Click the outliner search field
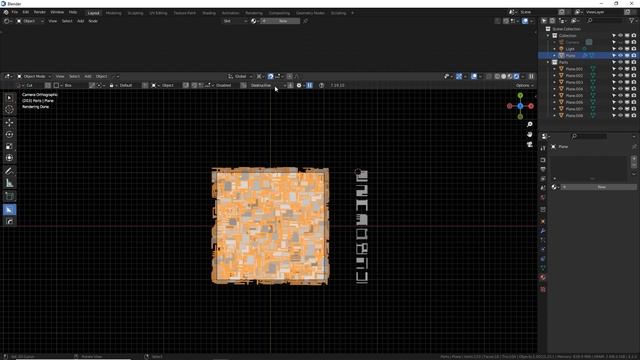Viewport: 640px width, 360px height. pos(605,20)
